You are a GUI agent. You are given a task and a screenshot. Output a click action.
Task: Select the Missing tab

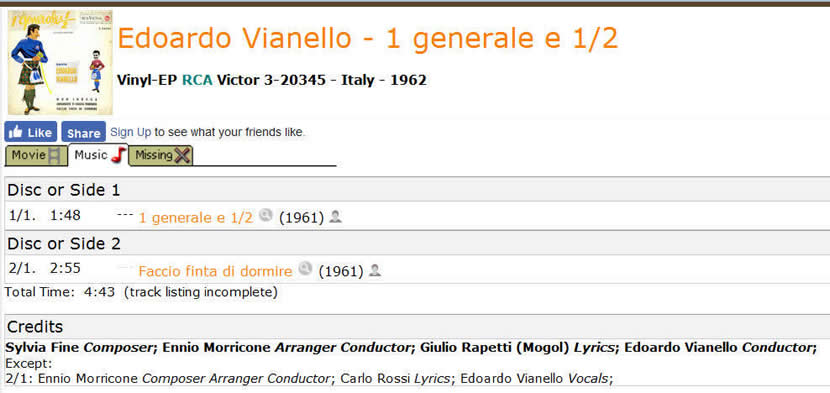tap(161, 156)
